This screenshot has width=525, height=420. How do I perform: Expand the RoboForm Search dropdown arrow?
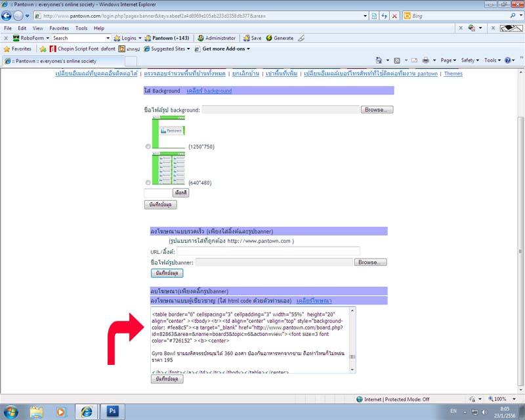click(108, 38)
